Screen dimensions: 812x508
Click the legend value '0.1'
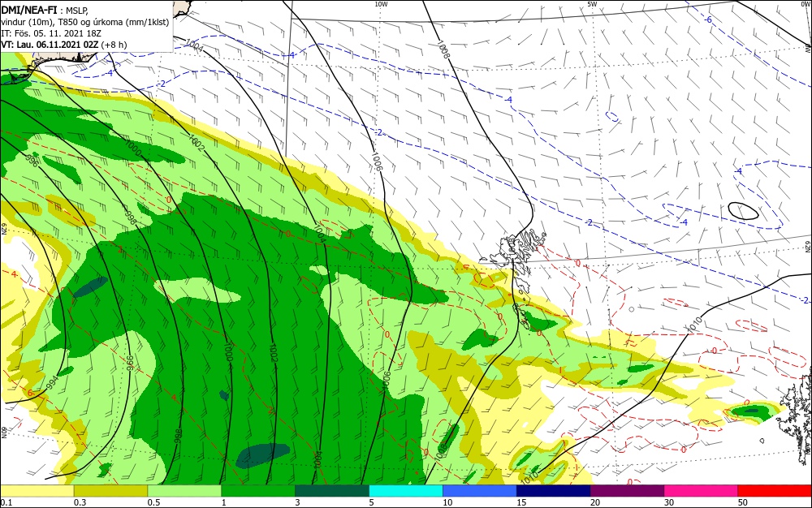click(x=6, y=502)
